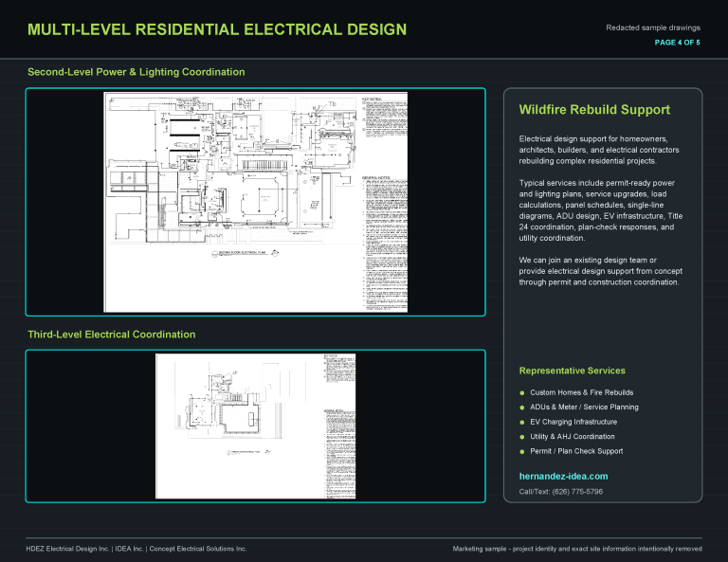The image size is (728, 562).
Task: Click the HDEZ Electrical Design Inc. footer text
Action: pos(67,549)
